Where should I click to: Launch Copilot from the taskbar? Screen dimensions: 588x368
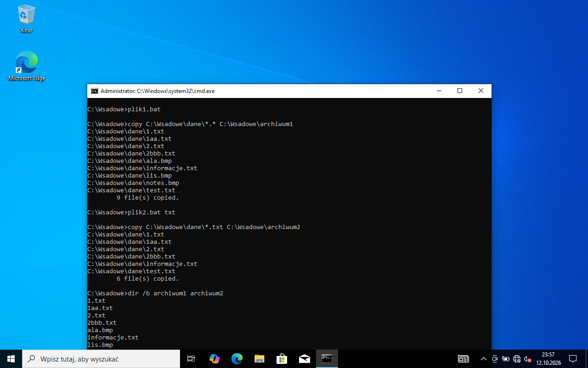click(214, 359)
